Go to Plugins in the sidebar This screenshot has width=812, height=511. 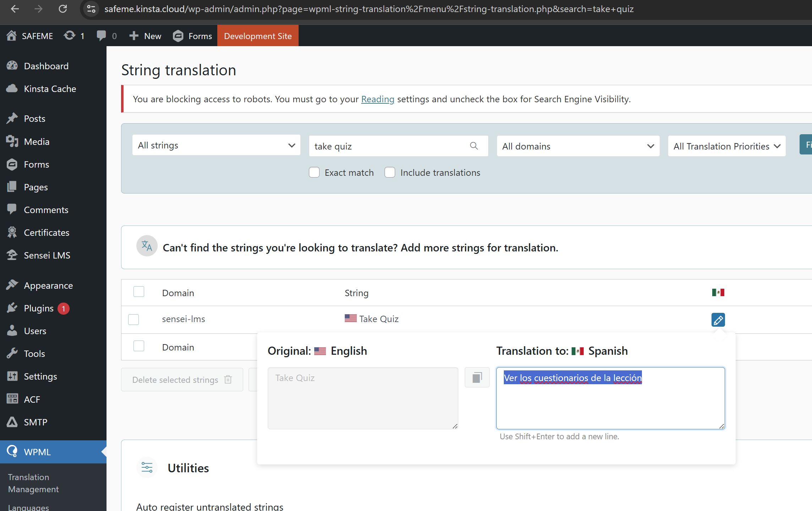coord(39,308)
